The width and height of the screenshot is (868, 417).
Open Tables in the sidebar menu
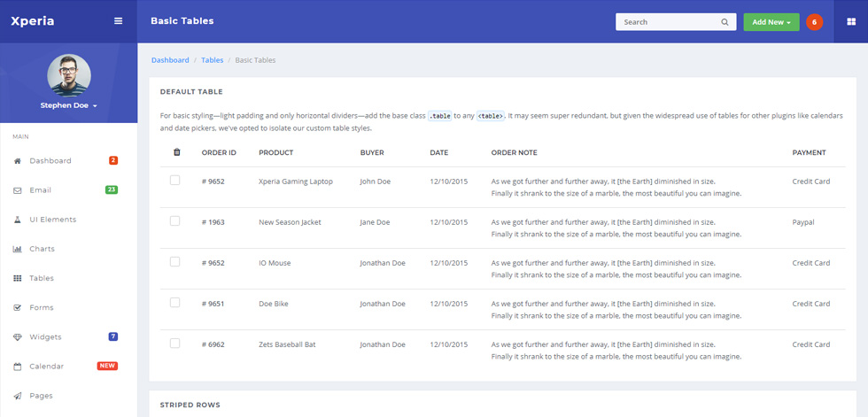(x=42, y=278)
